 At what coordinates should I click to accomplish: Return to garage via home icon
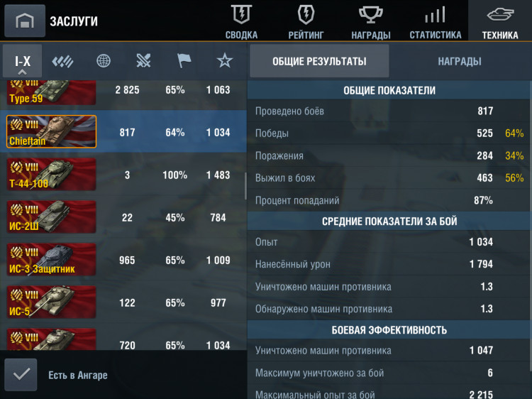pyautogui.click(x=25, y=21)
